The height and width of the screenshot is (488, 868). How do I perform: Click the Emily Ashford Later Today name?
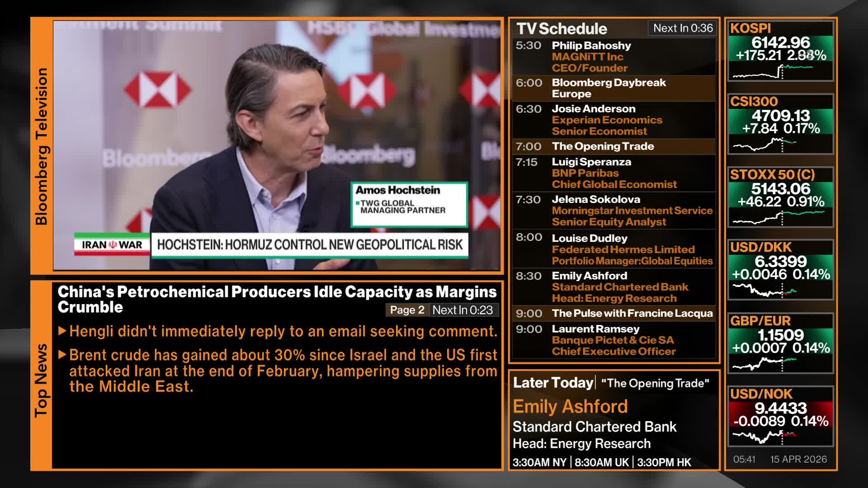(570, 407)
